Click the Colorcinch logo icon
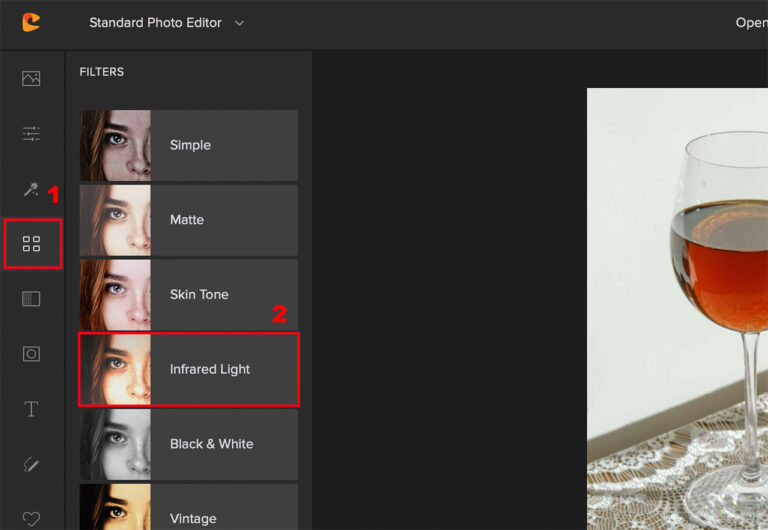This screenshot has height=530, width=768. 31,23
